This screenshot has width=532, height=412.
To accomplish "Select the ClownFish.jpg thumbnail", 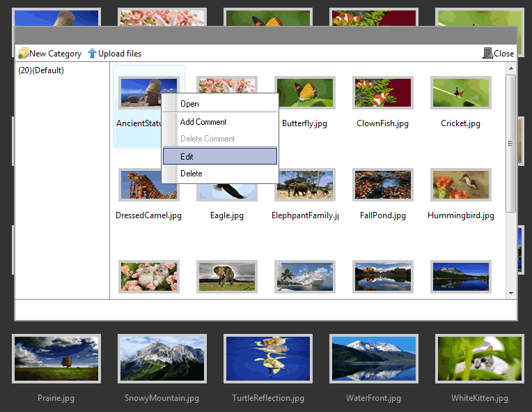I will pos(382,93).
